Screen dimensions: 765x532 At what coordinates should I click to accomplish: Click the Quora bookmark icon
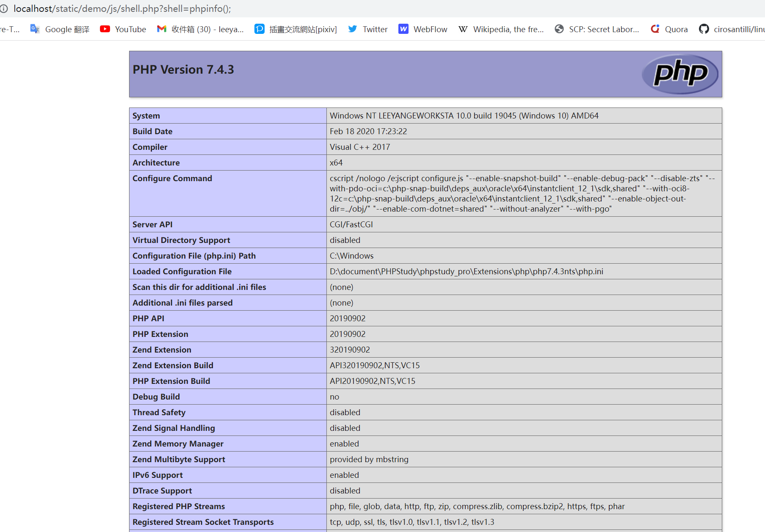click(655, 29)
